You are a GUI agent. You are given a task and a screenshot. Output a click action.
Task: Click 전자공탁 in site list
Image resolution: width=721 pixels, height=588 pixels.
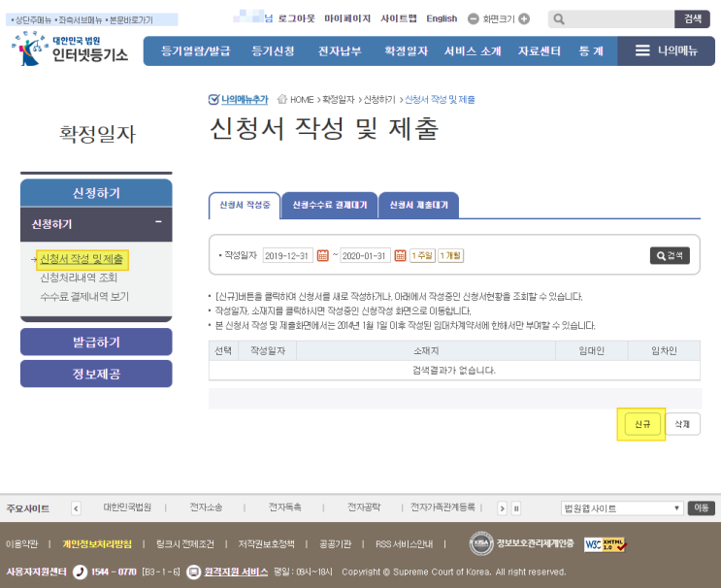point(364,507)
